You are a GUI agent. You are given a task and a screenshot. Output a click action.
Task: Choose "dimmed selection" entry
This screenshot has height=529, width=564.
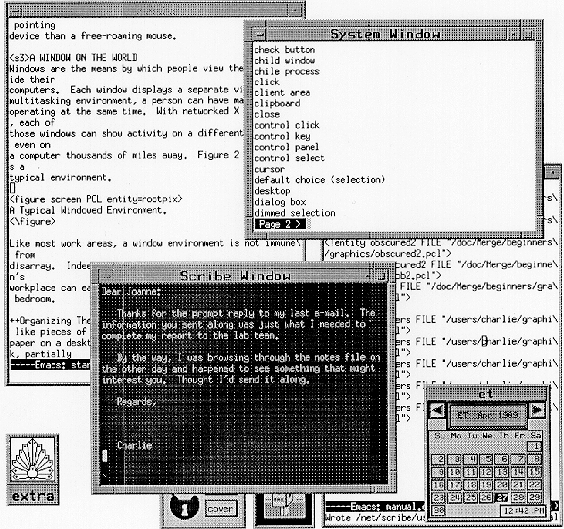(x=295, y=213)
